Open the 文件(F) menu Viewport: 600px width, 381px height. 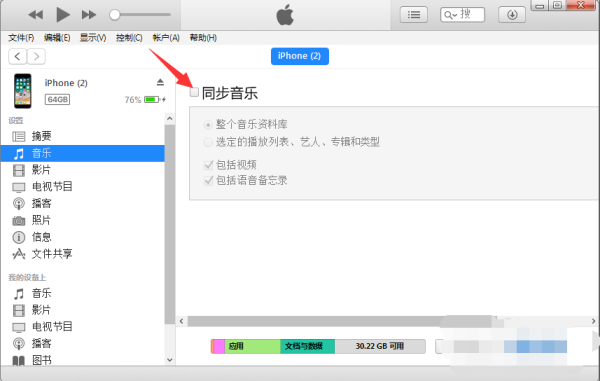[21, 38]
